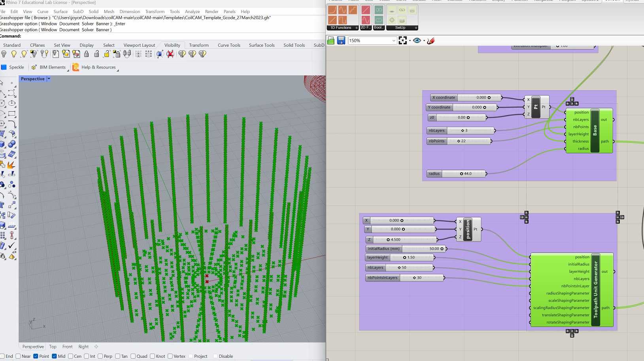Select the Rectangle tool in left sidebar
The width and height of the screenshot is (644, 361).
pos(11,114)
